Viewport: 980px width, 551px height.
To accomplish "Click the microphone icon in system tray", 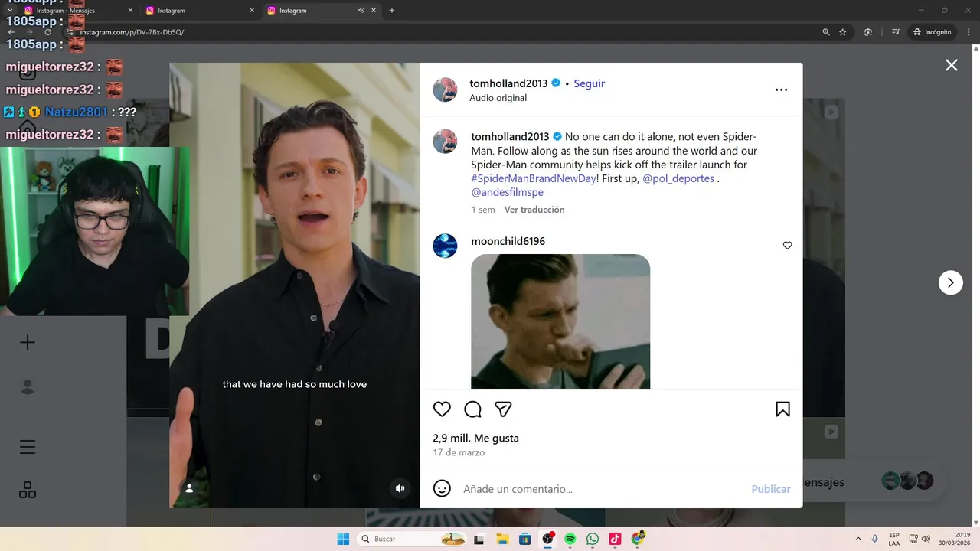I will [x=874, y=539].
